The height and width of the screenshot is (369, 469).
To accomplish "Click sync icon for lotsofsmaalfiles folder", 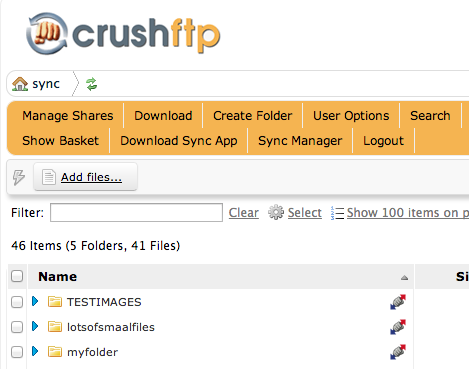I will coord(398,327).
